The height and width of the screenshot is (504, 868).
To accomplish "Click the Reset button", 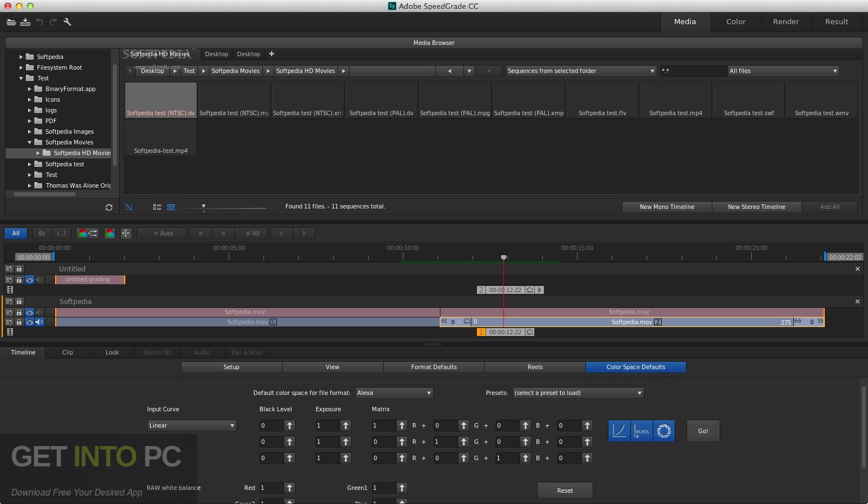I will tap(565, 491).
